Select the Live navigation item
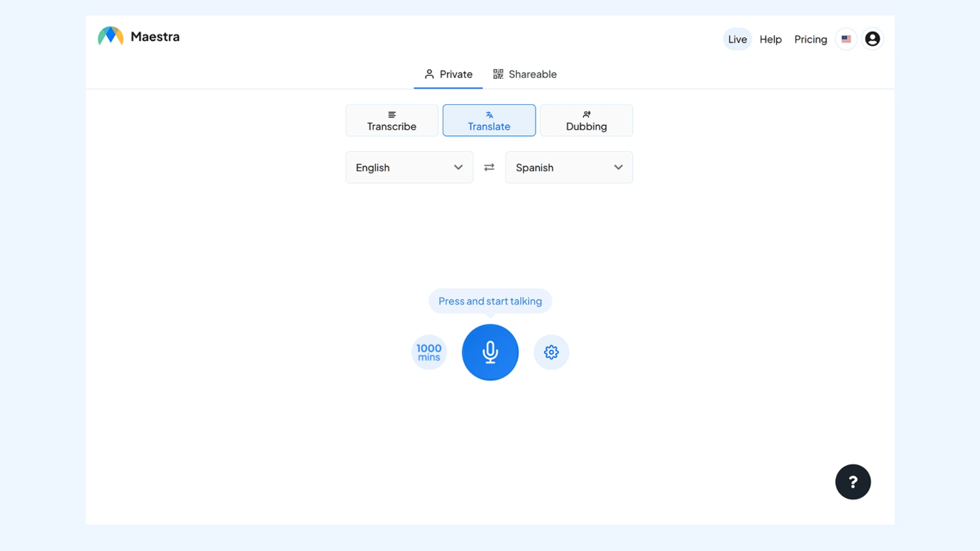This screenshot has height=551, width=980. (737, 39)
